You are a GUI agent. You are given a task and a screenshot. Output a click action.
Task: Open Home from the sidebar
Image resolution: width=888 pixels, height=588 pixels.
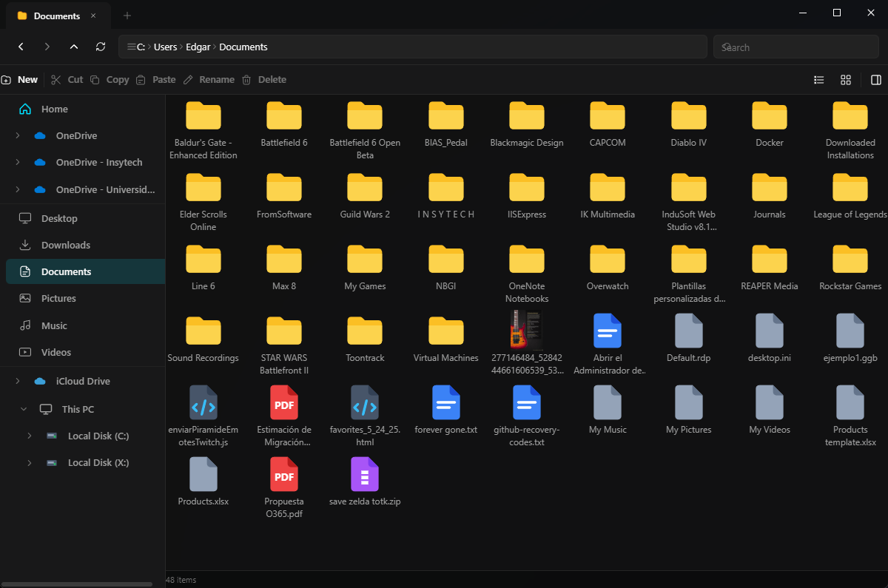[x=53, y=108]
